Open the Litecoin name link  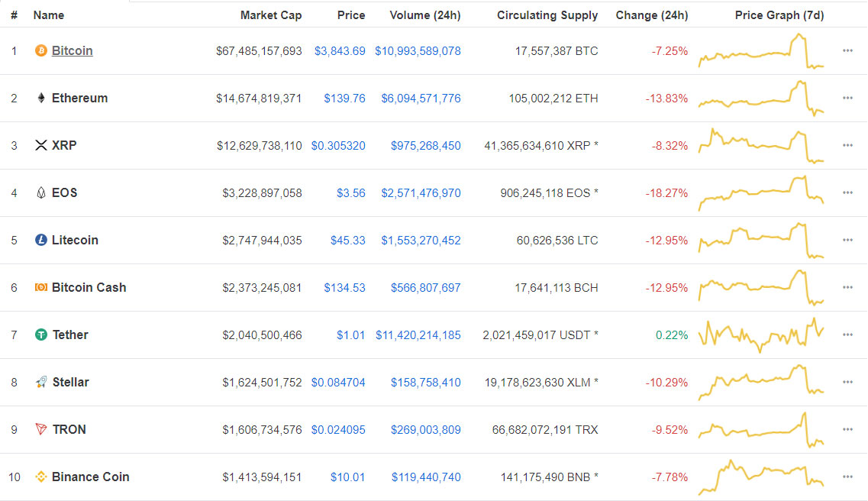point(75,241)
